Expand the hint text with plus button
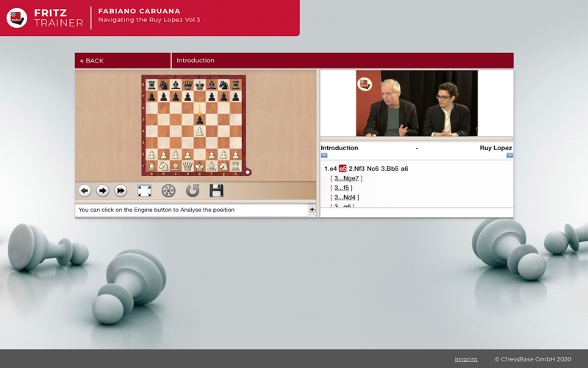Image resolution: width=588 pixels, height=368 pixels. [x=312, y=209]
